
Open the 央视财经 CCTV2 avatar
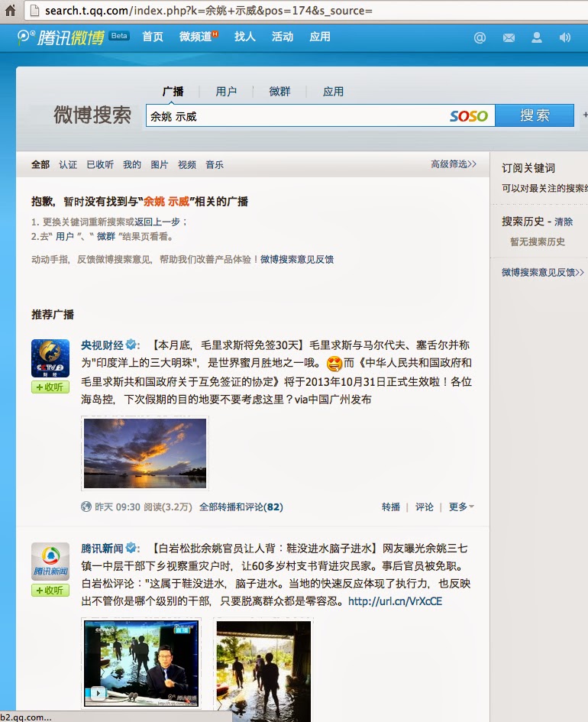[x=50, y=358]
